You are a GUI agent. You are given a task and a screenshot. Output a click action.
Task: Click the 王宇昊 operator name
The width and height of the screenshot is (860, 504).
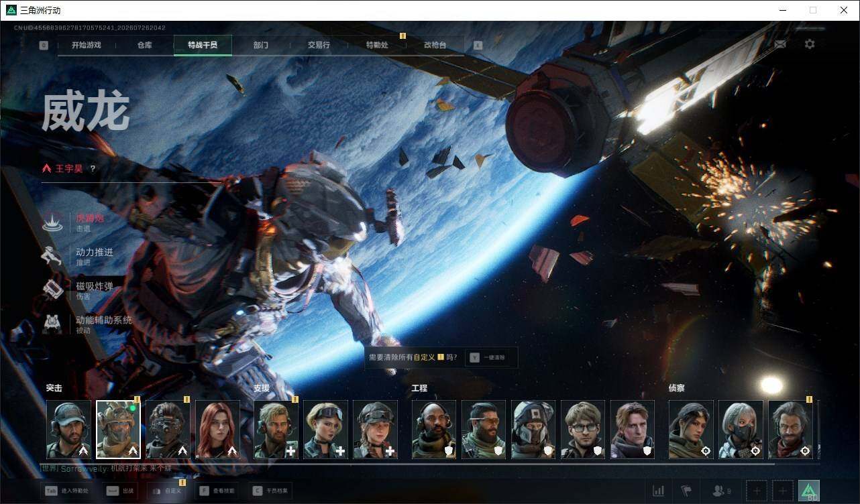68,168
